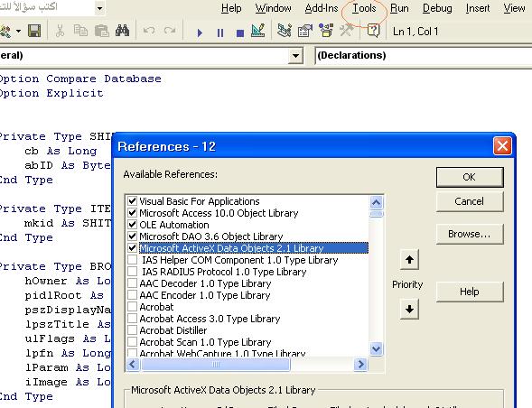Click the Paste clipboard icon
Viewport: 532px width, 408px height.
coord(101,32)
